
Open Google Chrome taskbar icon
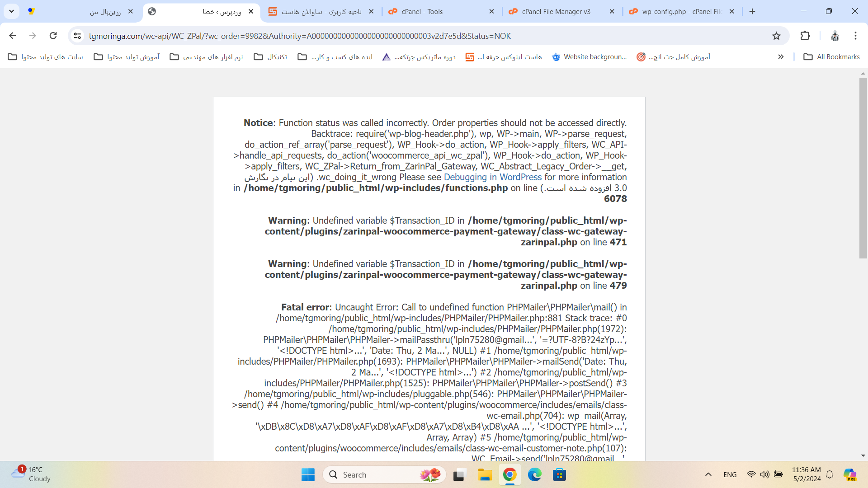click(509, 475)
